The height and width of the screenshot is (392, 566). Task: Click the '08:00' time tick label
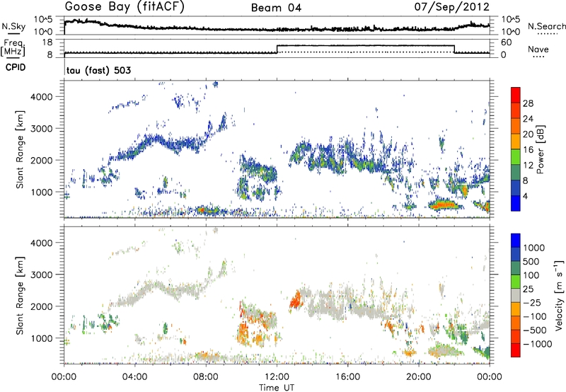click(x=206, y=377)
